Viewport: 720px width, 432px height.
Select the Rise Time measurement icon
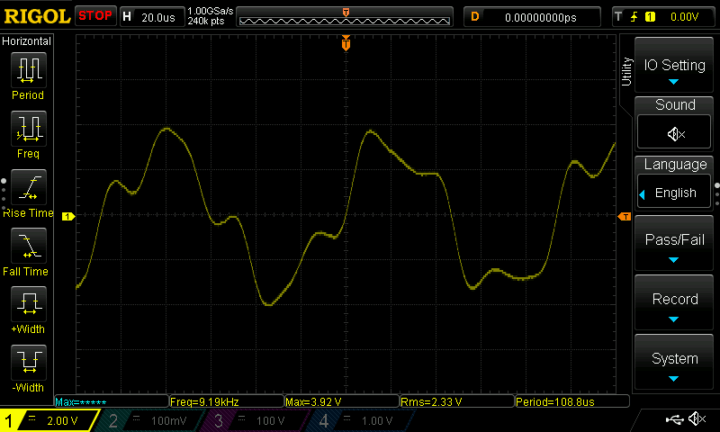(28, 187)
